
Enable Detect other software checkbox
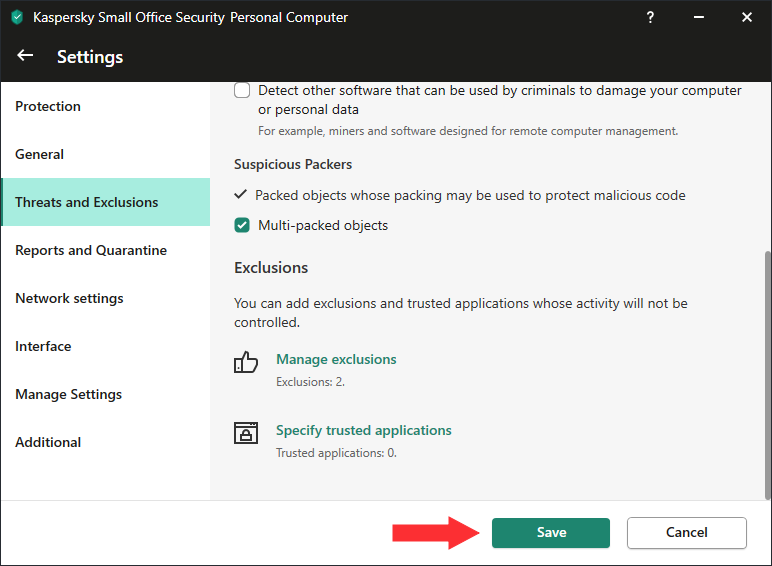242,91
